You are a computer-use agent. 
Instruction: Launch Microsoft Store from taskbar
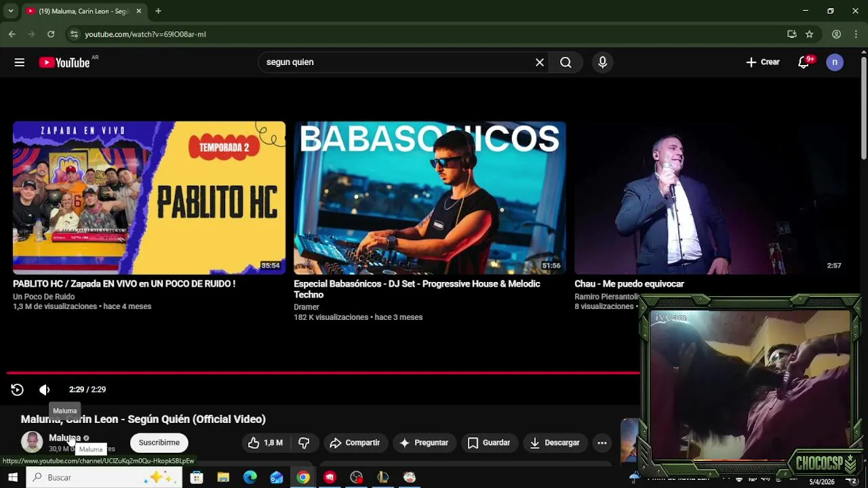pyautogui.click(x=197, y=477)
